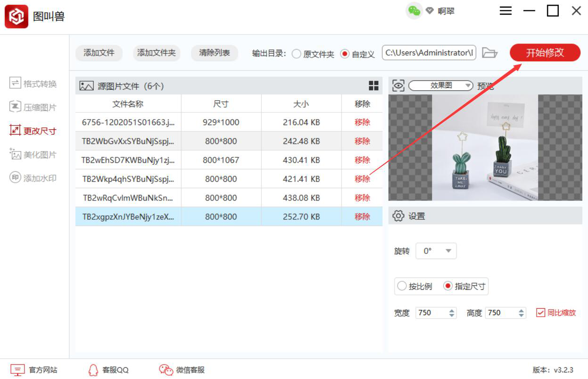Open the hamburger menu in the title bar
This screenshot has width=588, height=379.
505,10
